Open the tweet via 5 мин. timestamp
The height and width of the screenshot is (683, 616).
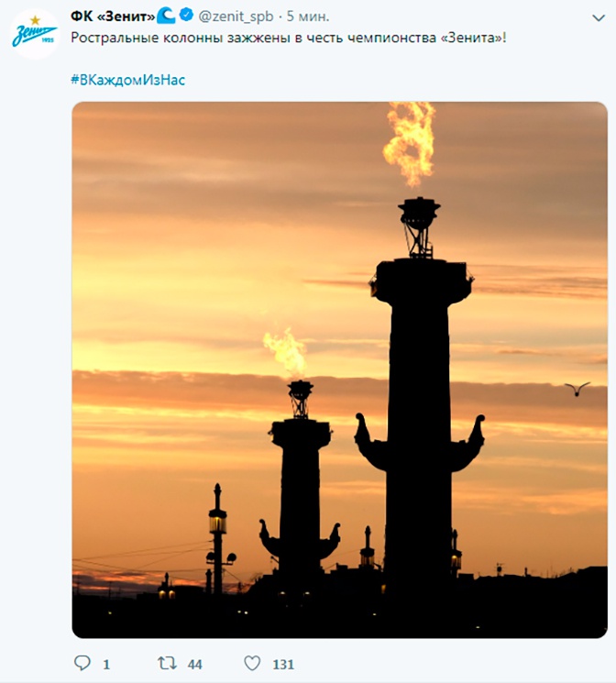(308, 17)
